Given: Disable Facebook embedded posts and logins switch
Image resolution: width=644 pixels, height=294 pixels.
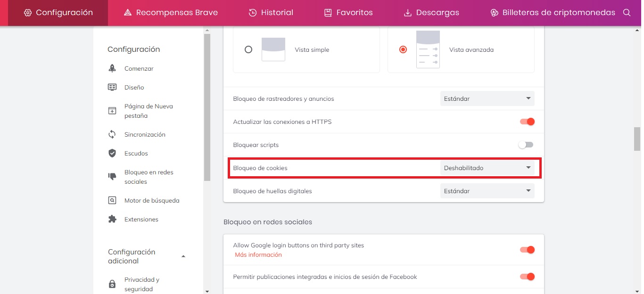Looking at the screenshot, I should [x=527, y=277].
